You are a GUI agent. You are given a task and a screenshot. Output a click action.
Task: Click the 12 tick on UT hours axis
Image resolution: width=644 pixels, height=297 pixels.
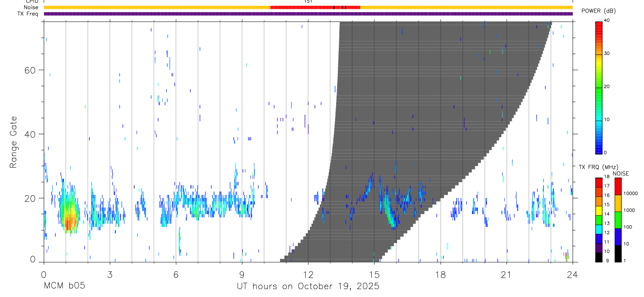point(308,274)
